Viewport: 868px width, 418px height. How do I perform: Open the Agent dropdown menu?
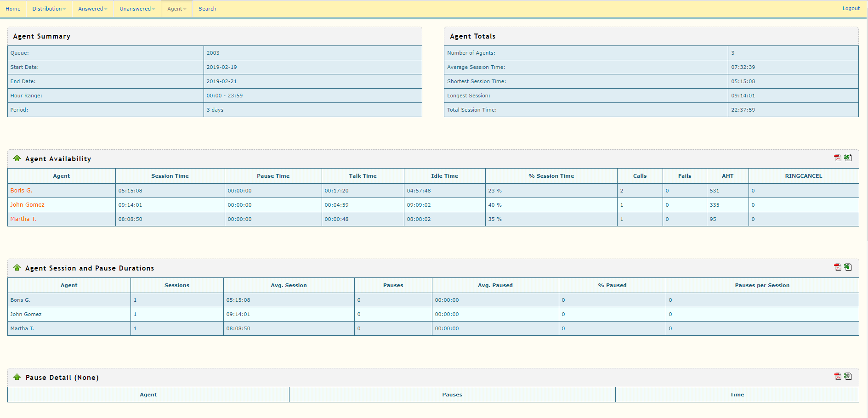tap(176, 9)
